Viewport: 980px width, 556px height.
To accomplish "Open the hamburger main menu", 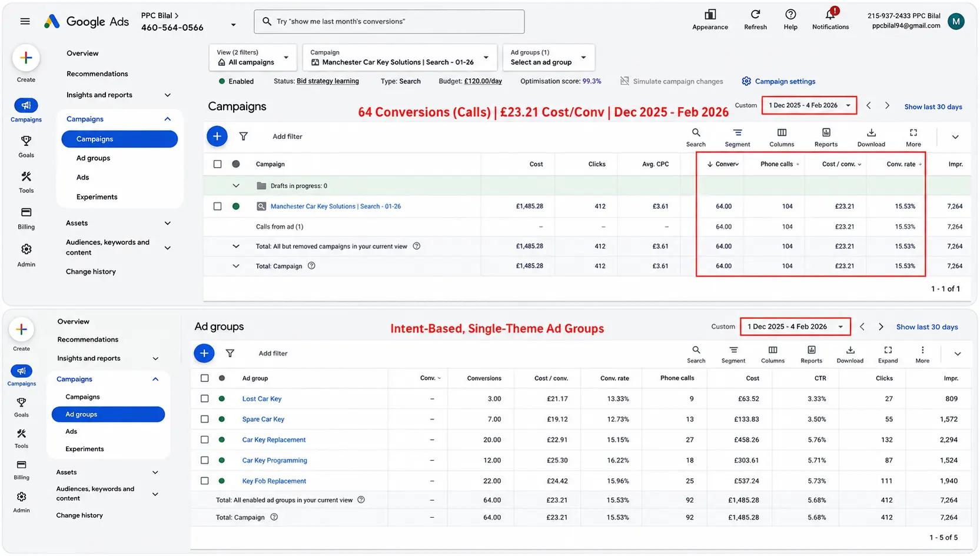I will click(x=25, y=22).
